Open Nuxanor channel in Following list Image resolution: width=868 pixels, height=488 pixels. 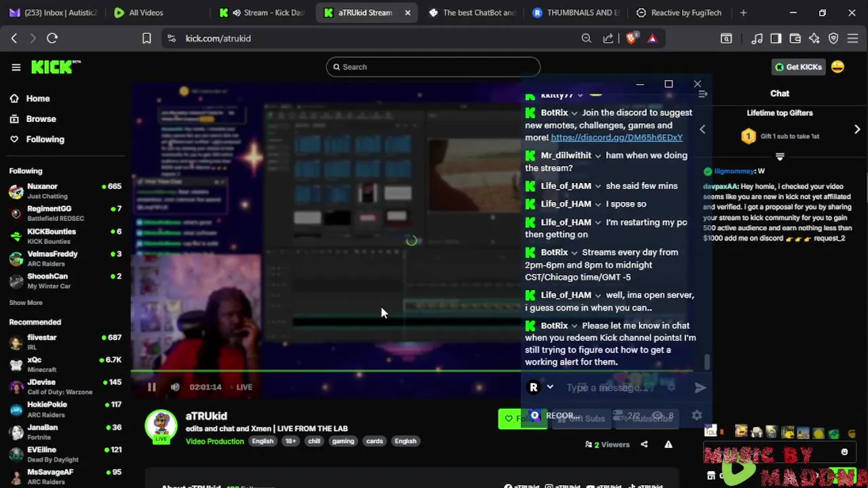[x=65, y=191]
